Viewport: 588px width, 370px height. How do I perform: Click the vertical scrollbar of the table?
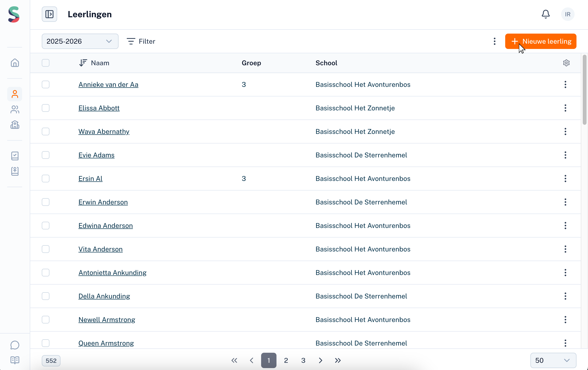point(584,90)
